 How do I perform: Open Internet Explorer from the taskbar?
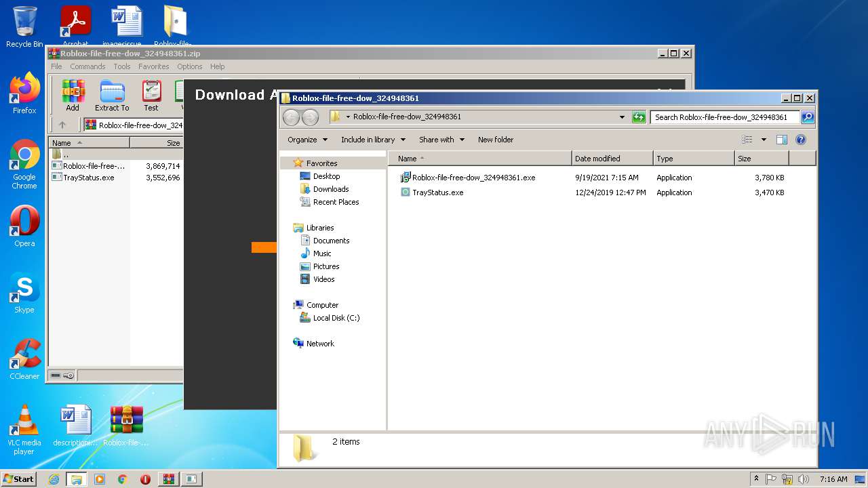54,479
